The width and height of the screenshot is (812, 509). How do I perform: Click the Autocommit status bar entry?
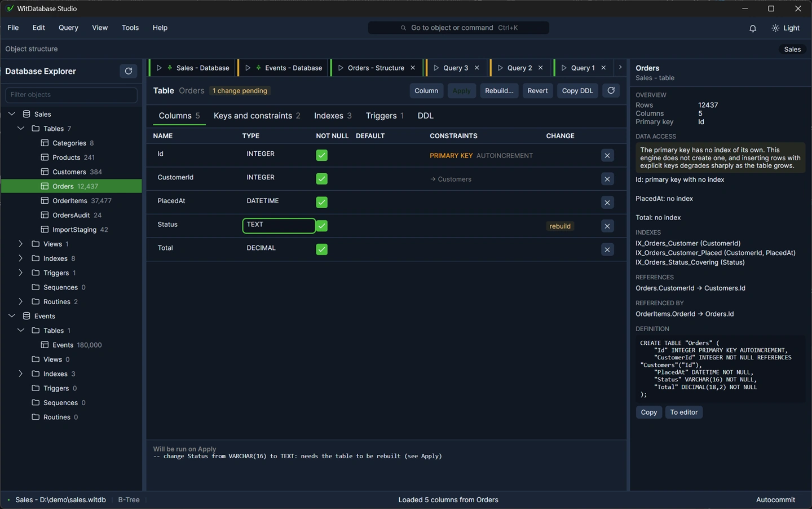pos(775,500)
